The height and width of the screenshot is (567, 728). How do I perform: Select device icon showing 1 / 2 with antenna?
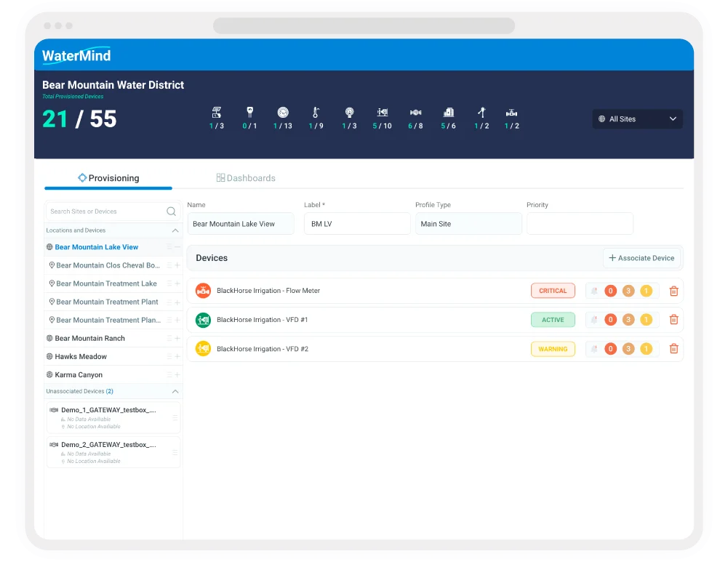481,112
